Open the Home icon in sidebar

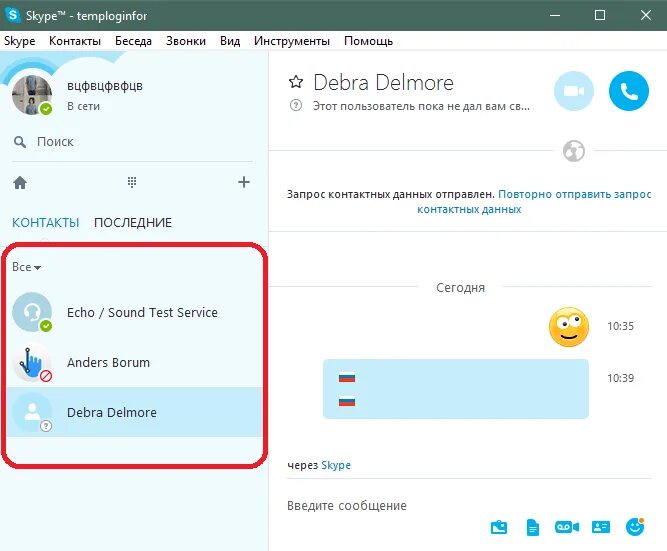pos(20,183)
